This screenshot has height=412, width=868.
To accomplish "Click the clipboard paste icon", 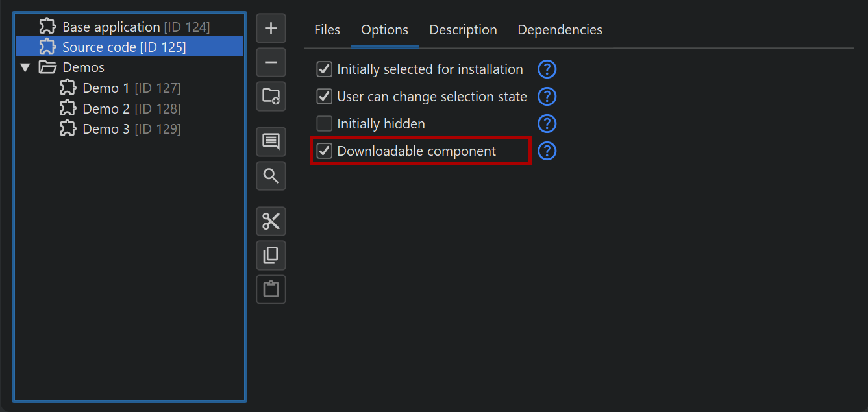I will 271,289.
